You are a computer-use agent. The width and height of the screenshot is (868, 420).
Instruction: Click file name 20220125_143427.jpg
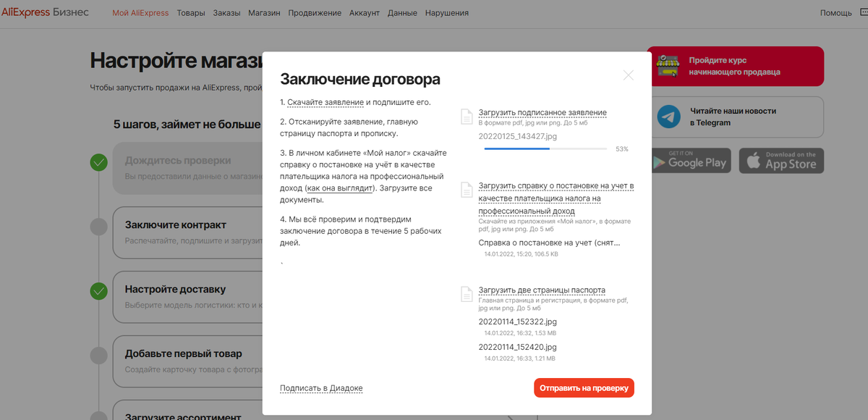(x=517, y=135)
